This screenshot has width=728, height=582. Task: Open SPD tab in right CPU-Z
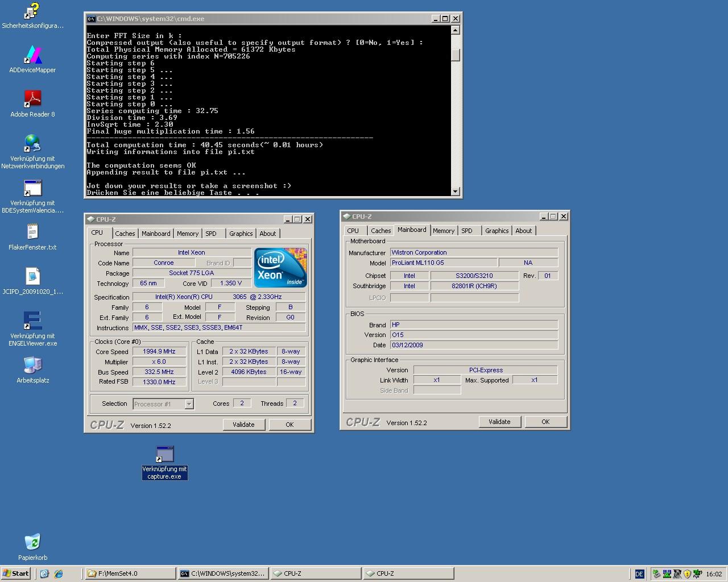coord(467,231)
